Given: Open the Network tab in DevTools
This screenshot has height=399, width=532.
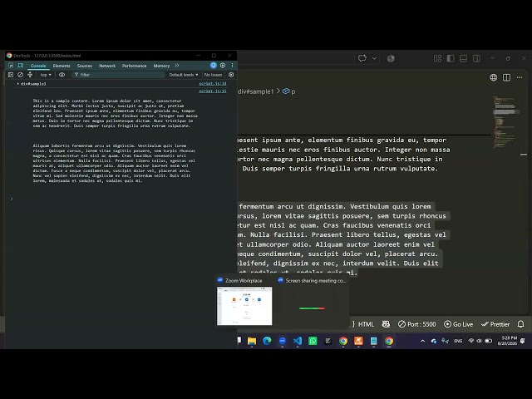Looking at the screenshot, I should coord(107,66).
